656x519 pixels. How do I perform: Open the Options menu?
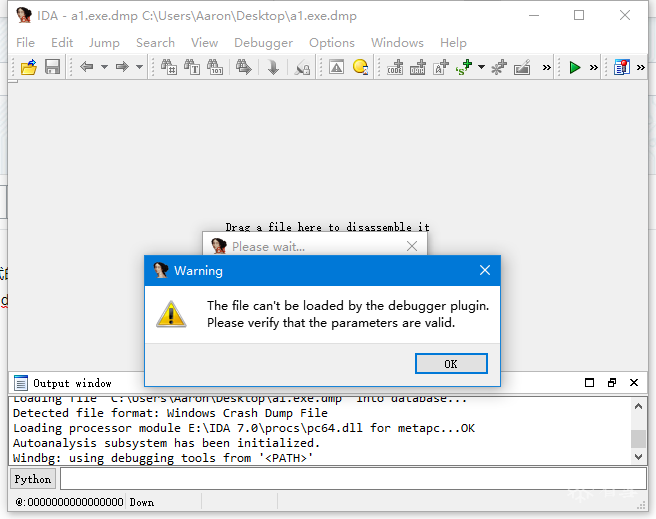click(x=332, y=43)
